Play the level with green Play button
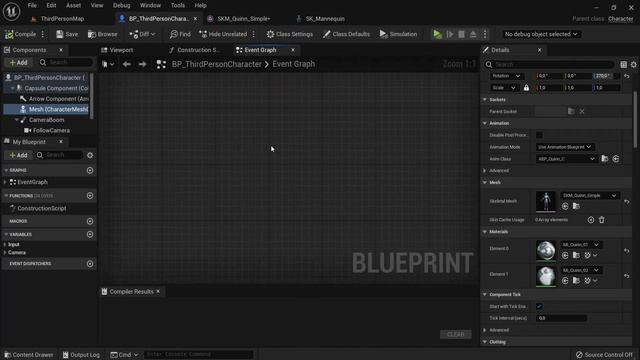 pos(437,34)
